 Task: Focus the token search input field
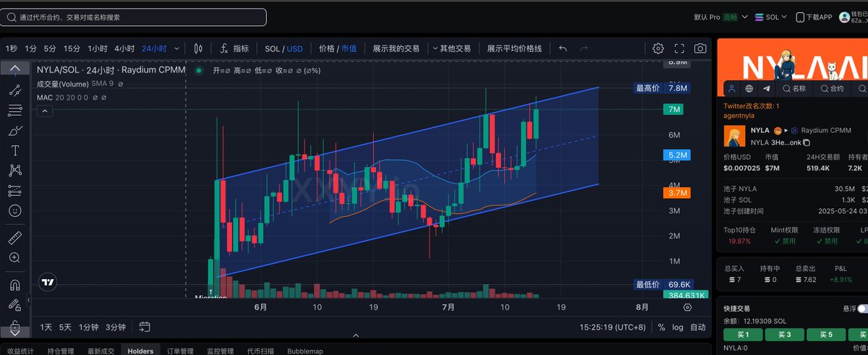tap(134, 17)
